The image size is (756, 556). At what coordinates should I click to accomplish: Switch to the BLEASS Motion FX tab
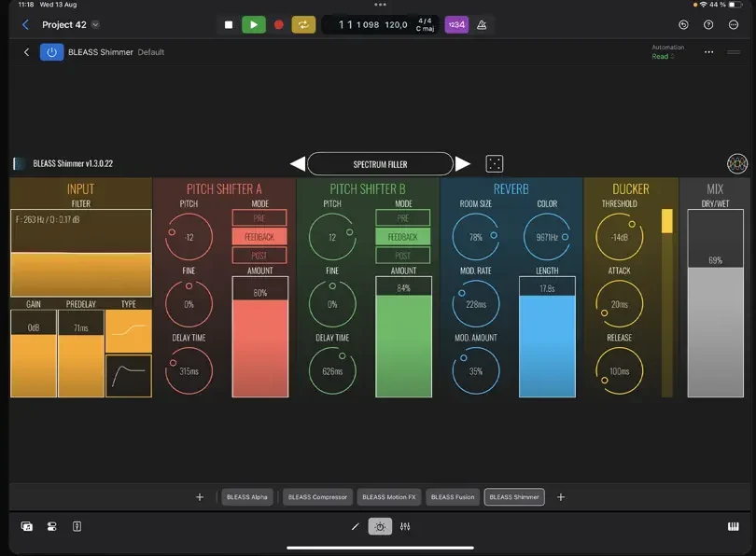tap(389, 496)
